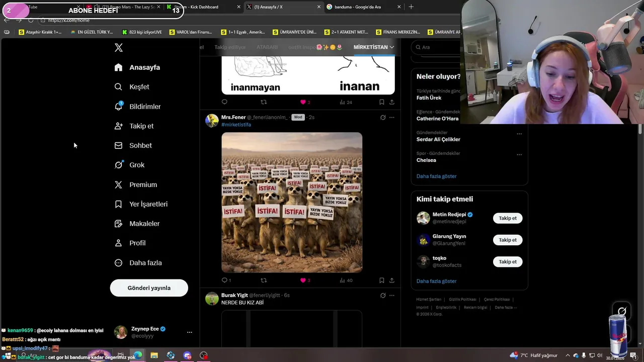Click the X logo in the sidebar

119,48
